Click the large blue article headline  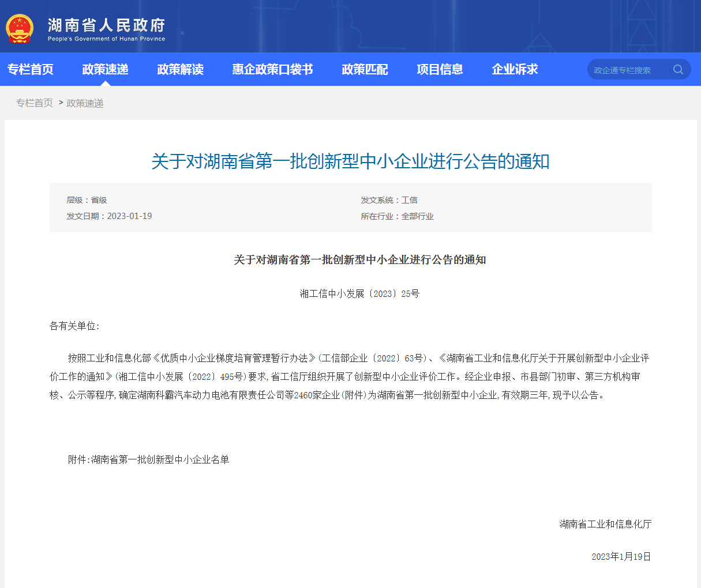coord(350,161)
